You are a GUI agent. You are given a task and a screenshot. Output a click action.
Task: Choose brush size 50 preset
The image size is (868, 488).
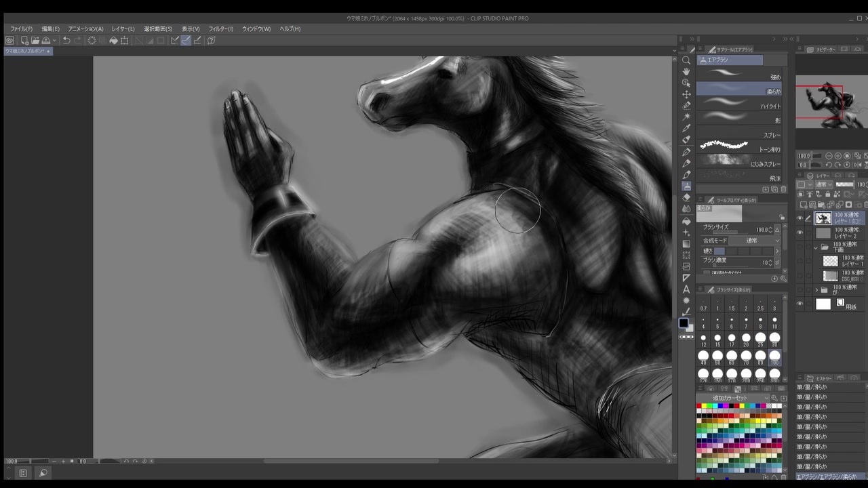tap(717, 356)
